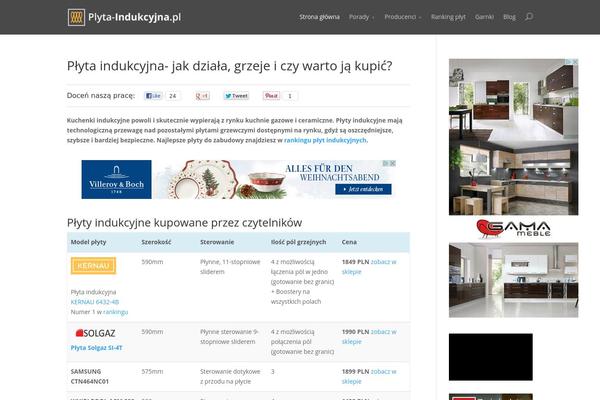
Task: Open the KERNAU 6432-4B product link
Action: (x=95, y=302)
